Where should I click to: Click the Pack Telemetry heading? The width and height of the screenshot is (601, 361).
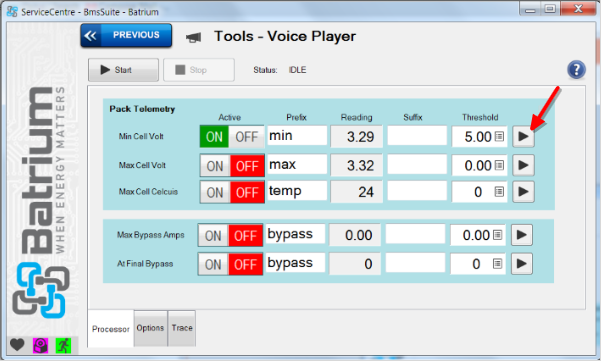[x=142, y=109]
